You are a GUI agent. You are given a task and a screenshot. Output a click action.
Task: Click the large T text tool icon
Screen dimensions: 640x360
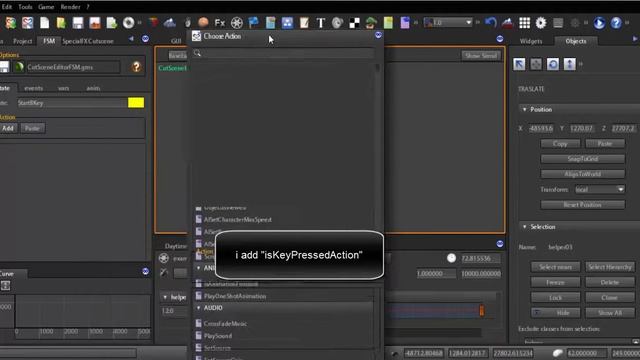(320, 23)
